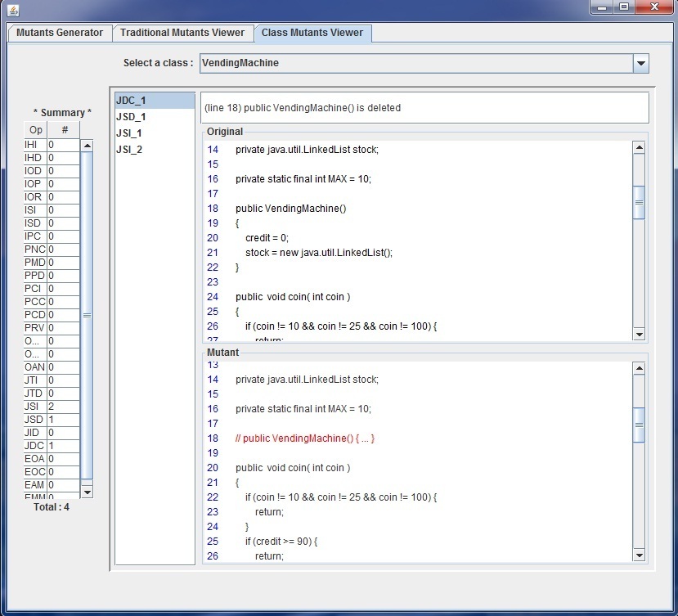
Task: Open the class selection dropdown arrow
Action: [640, 64]
